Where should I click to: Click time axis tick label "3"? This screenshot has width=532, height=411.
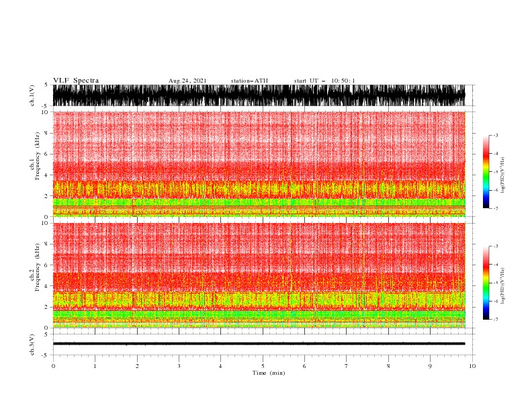[179, 366]
